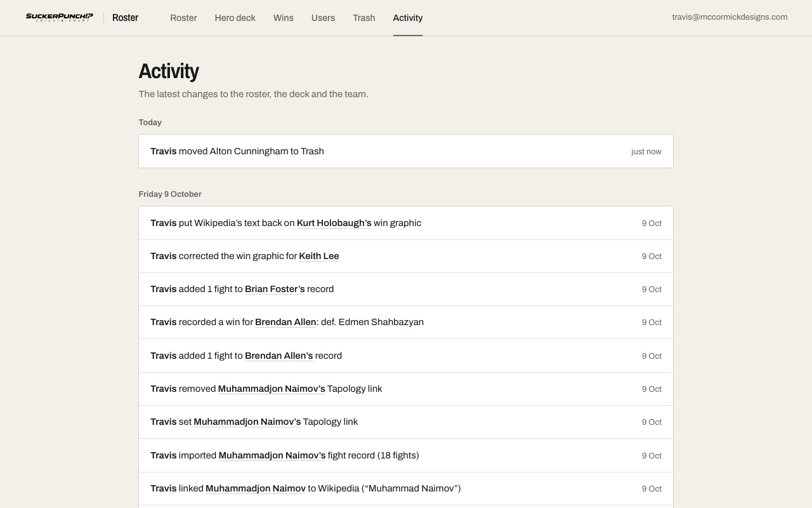Screen dimensions: 812x508
Task: Click '9 Oct' date on Brian Foster row
Action: click(652, 290)
